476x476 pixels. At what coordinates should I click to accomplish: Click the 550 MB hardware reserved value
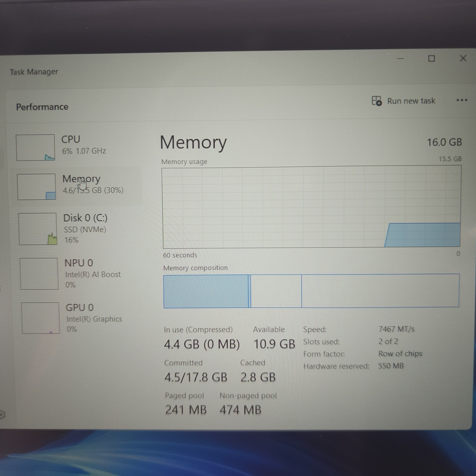[391, 366]
